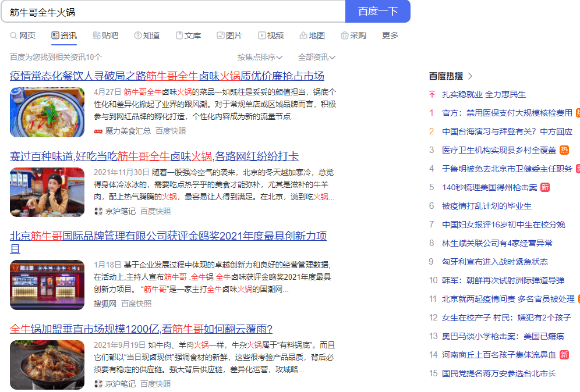Image resolution: width=580 pixels, height=392 pixels.
Task: Open hot search 中国台海演习与拜登有关？中方回应
Action: point(507,131)
